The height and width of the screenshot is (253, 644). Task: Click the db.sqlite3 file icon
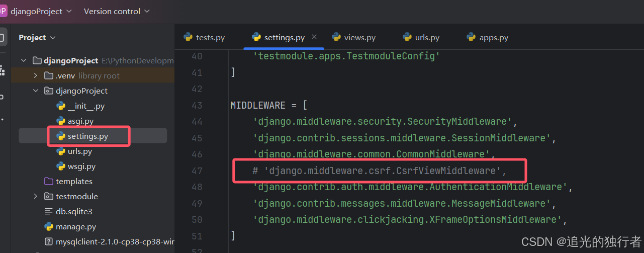tap(49, 212)
